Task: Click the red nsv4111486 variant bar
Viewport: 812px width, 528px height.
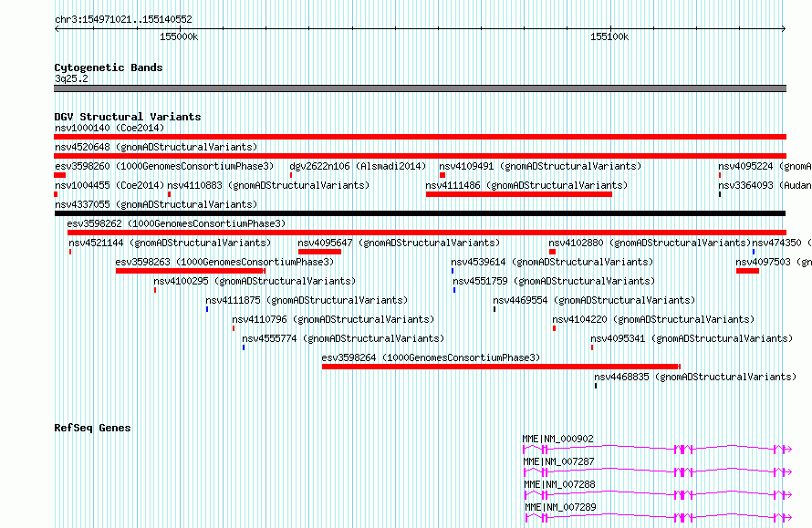Action: click(519, 194)
